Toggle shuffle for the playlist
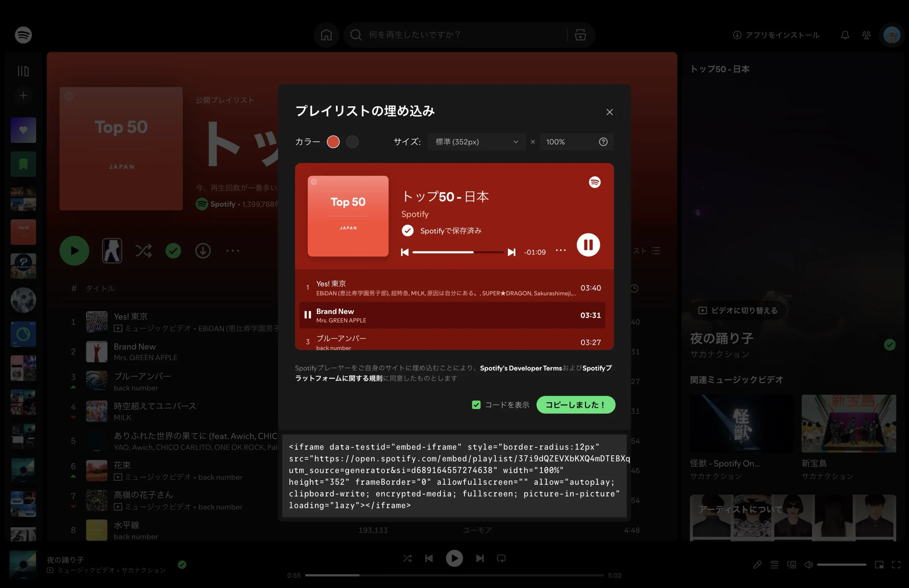 [x=143, y=251]
